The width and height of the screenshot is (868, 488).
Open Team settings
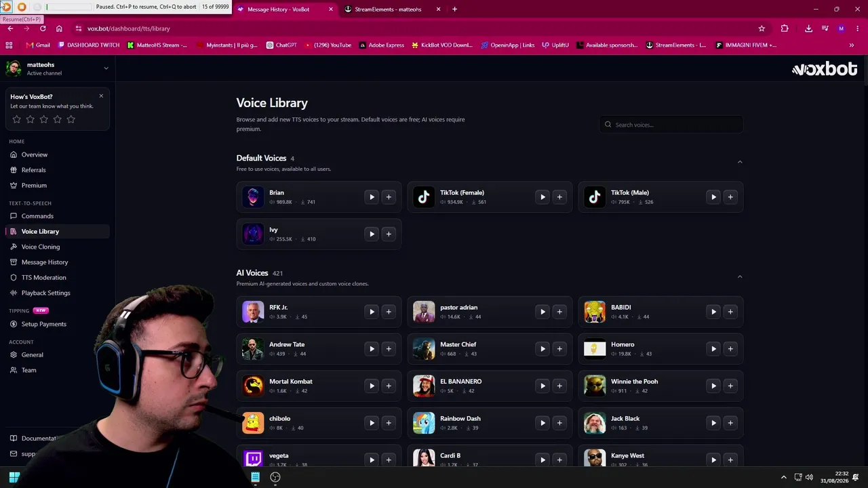(58, 370)
